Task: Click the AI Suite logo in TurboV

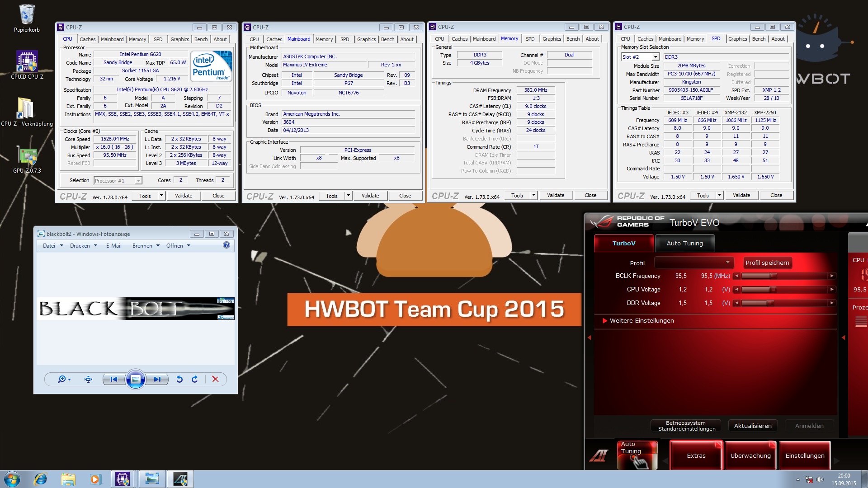Action: pyautogui.click(x=599, y=456)
